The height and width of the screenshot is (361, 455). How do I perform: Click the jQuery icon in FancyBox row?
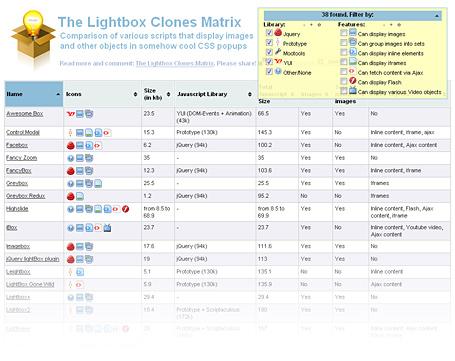(70, 171)
